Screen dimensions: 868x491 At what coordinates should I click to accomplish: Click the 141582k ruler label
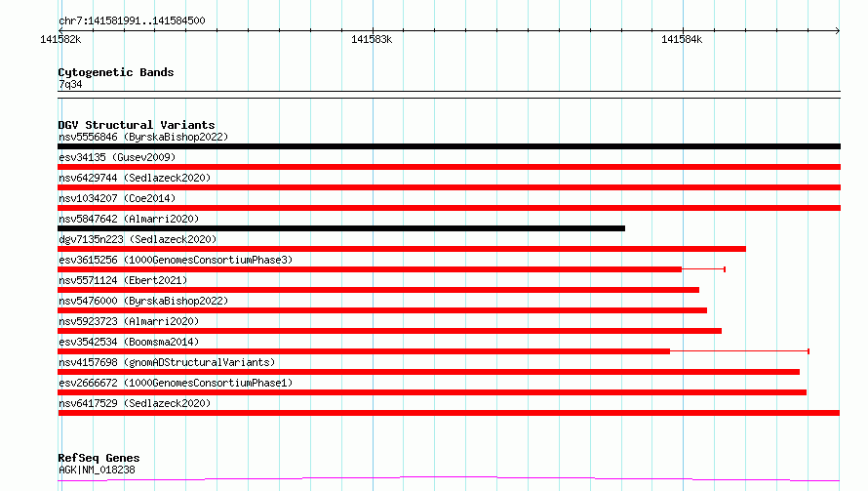tap(60, 39)
